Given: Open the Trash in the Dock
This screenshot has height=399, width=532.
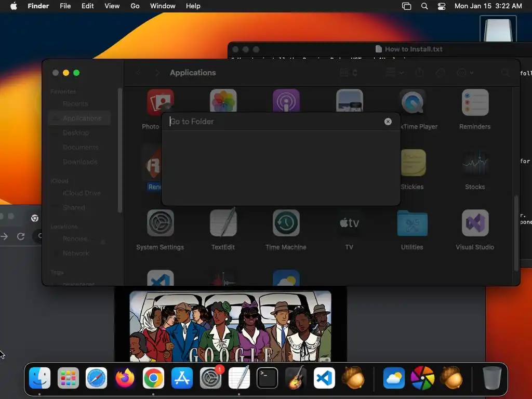Looking at the screenshot, I should 492,378.
